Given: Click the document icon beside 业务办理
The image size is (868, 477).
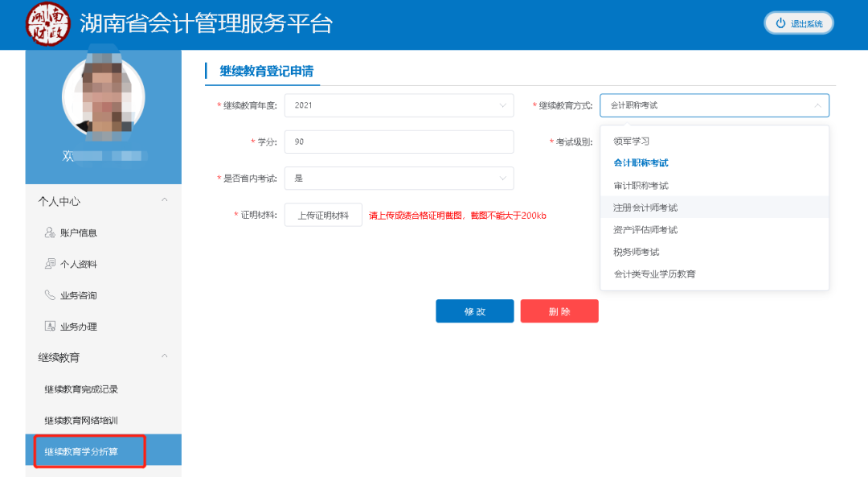Looking at the screenshot, I should 50,326.
